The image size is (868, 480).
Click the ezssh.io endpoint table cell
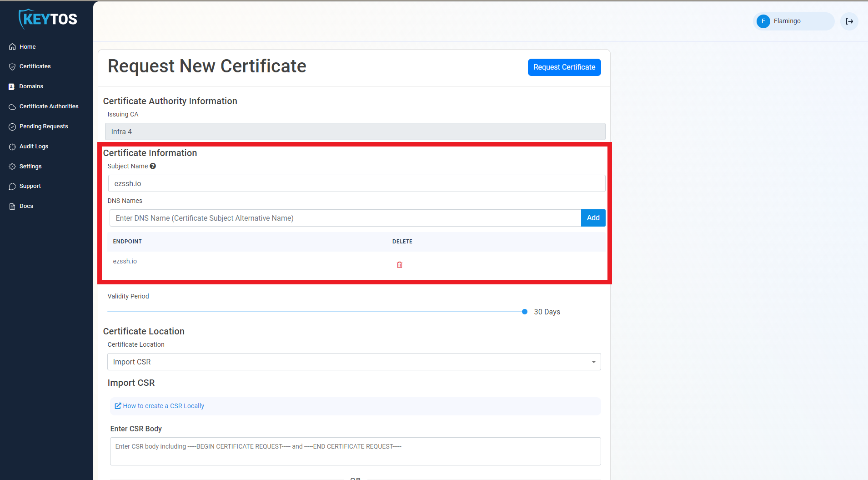[x=125, y=261]
